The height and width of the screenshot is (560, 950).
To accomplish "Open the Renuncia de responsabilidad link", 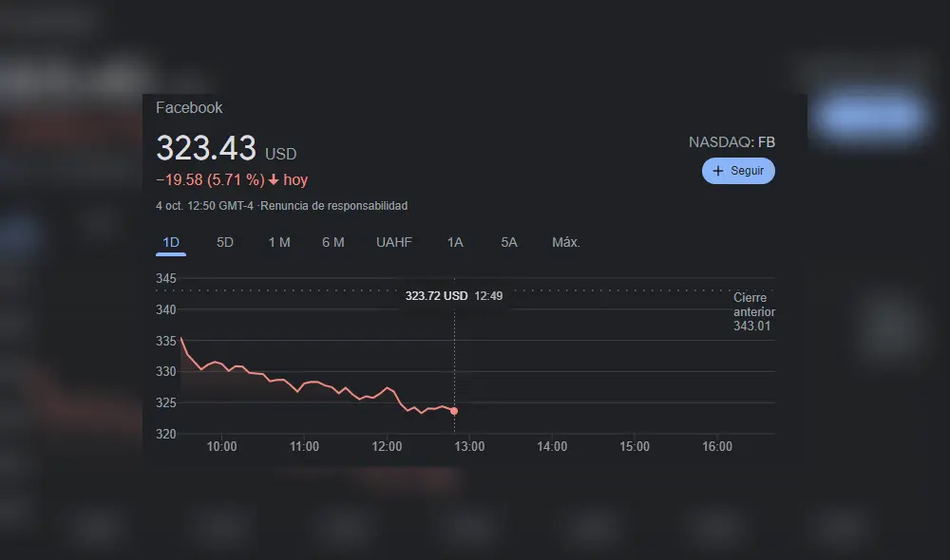I will (334, 206).
